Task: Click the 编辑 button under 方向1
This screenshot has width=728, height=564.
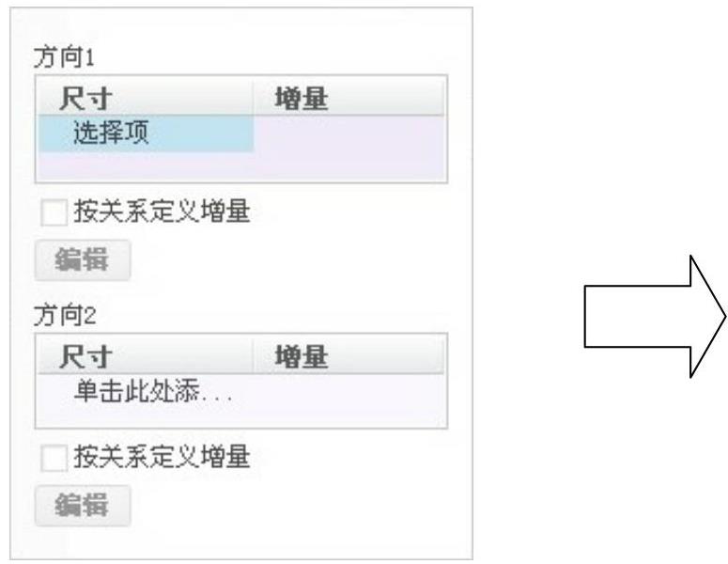Action: [83, 259]
